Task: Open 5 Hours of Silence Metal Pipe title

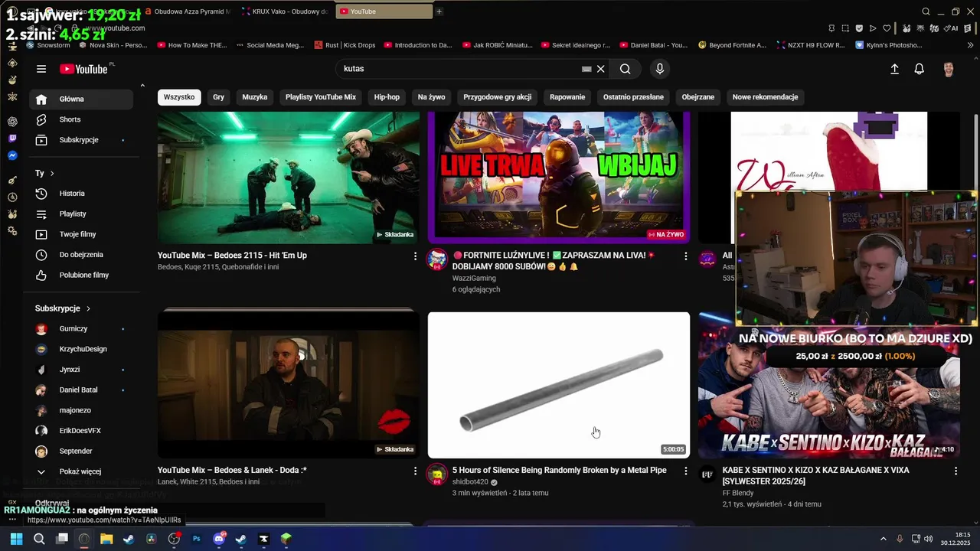Action: [559, 471]
